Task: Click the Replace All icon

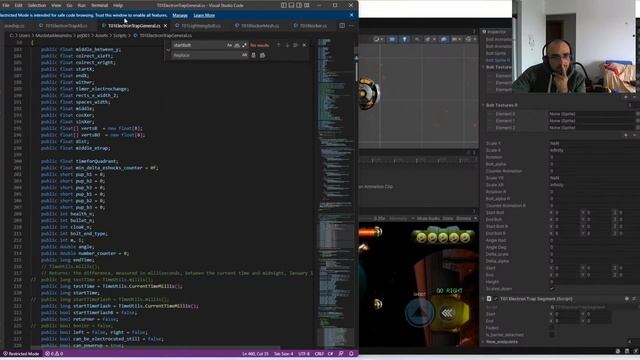Action: pos(262,55)
